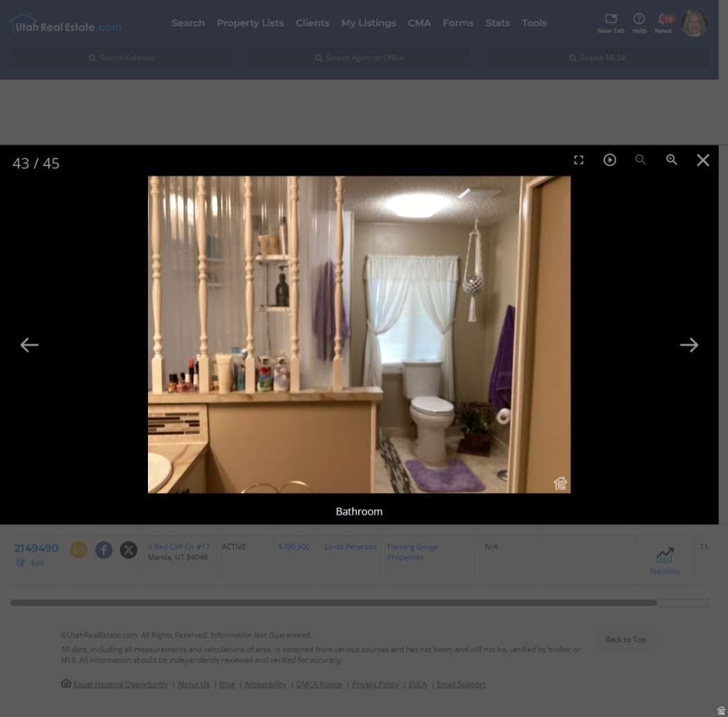Open the CMA menu
Image resolution: width=728 pixels, height=717 pixels.
(x=419, y=23)
